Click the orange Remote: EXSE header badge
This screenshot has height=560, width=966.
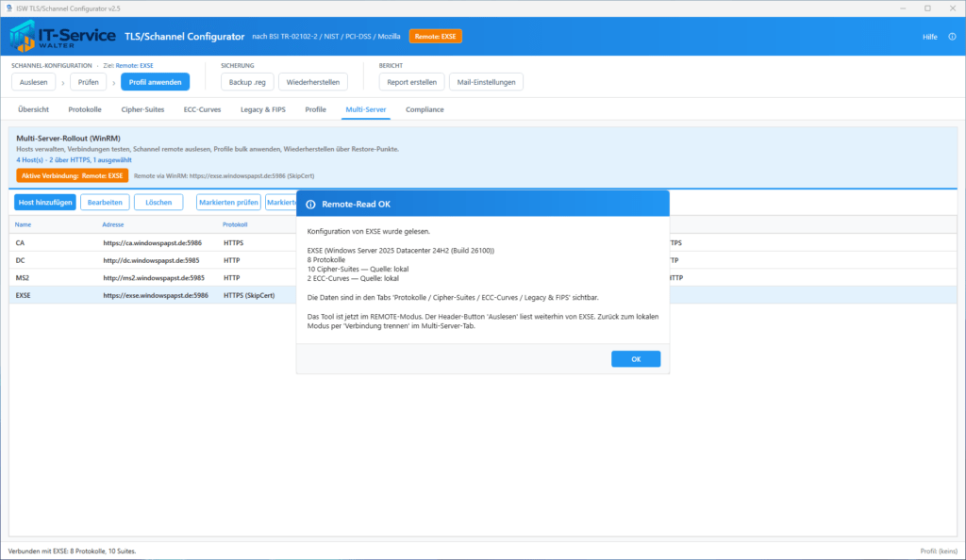[x=435, y=37]
